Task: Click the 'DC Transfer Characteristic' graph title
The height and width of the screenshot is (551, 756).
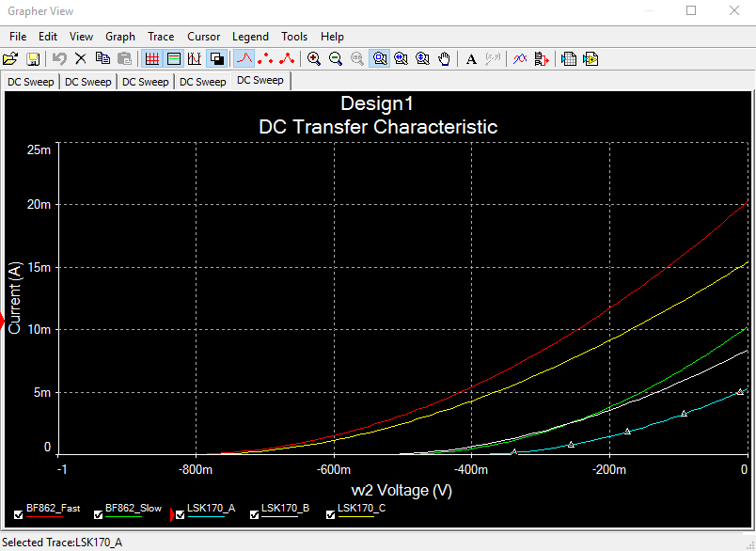Action: pos(378,127)
